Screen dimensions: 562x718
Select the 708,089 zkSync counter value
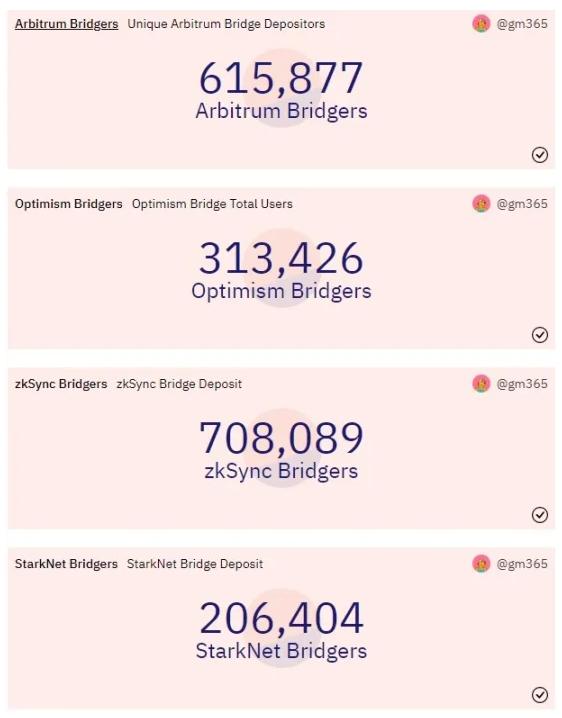281,438
